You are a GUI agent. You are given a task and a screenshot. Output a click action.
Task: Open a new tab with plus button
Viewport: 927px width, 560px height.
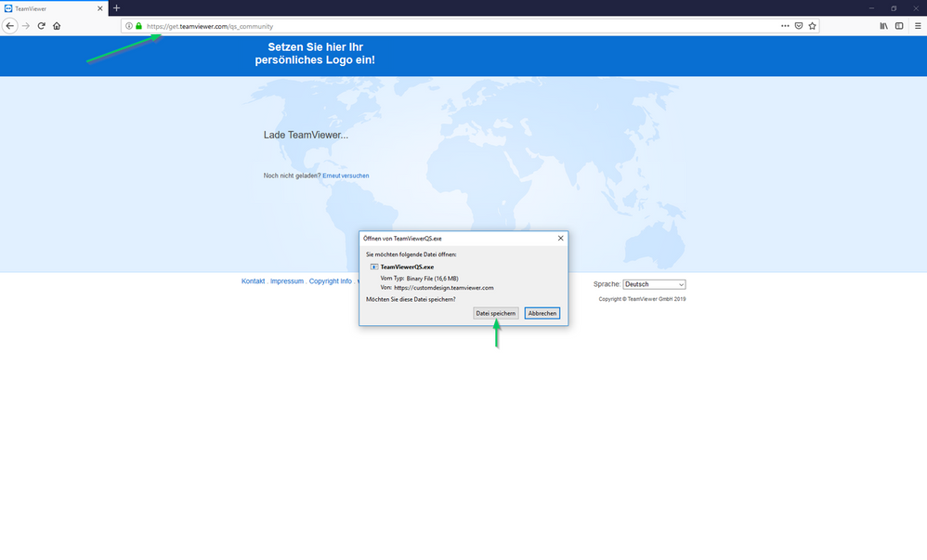point(116,8)
